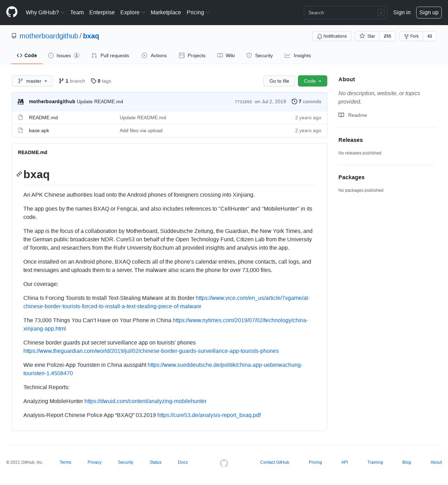Expand the green Code download dropdown
The height and width of the screenshot is (485, 448).
pyautogui.click(x=313, y=81)
